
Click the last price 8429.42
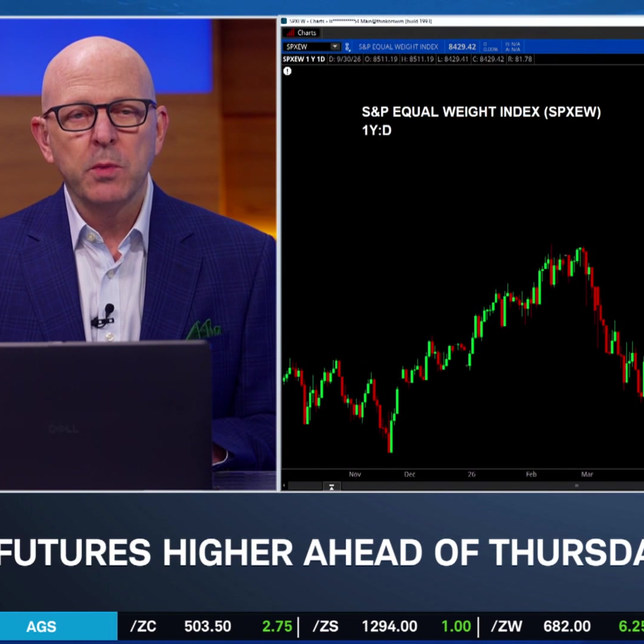tap(462, 47)
